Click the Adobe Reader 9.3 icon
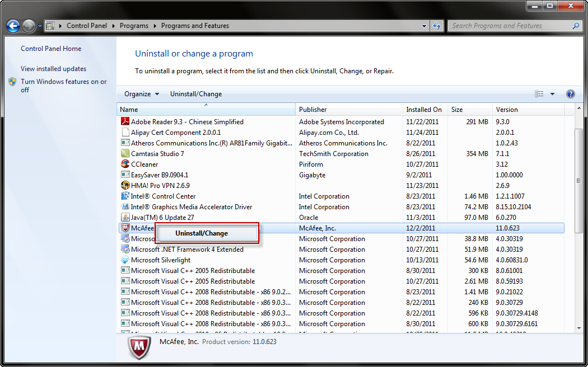The height and width of the screenshot is (367, 588). [125, 122]
